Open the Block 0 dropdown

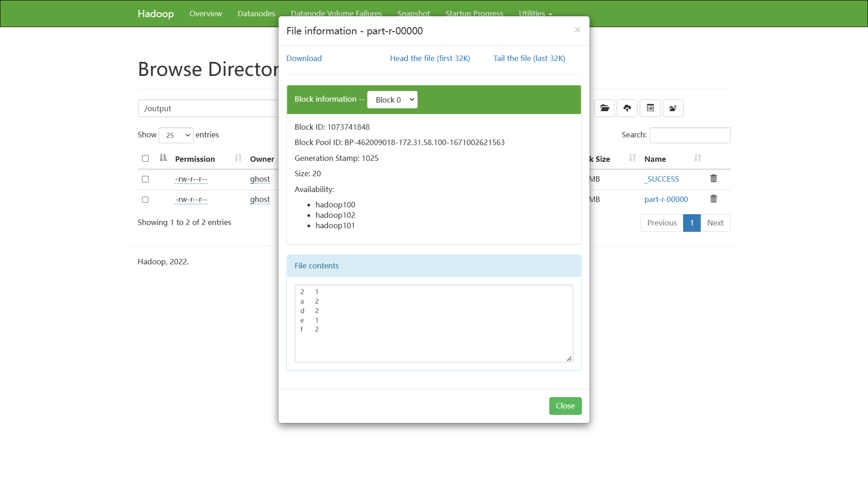tap(392, 100)
